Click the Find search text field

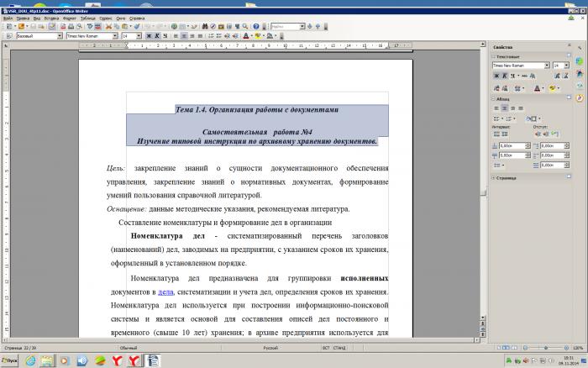coord(285,27)
